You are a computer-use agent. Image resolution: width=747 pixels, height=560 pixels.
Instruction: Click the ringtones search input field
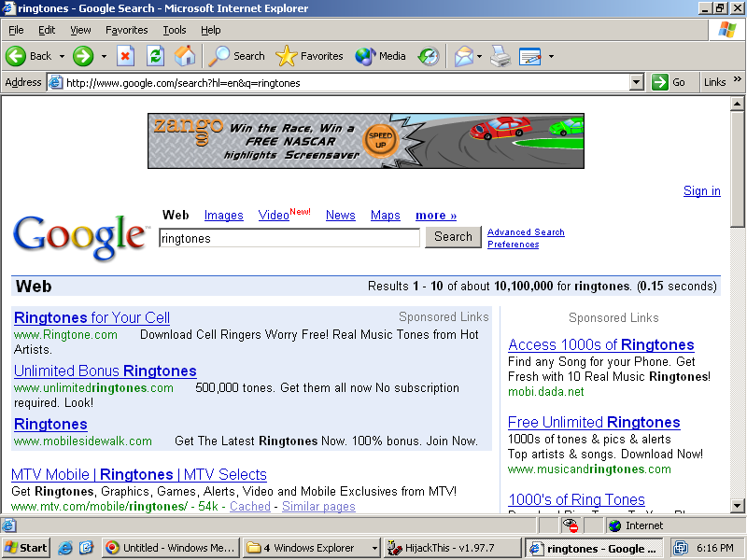pyautogui.click(x=289, y=238)
